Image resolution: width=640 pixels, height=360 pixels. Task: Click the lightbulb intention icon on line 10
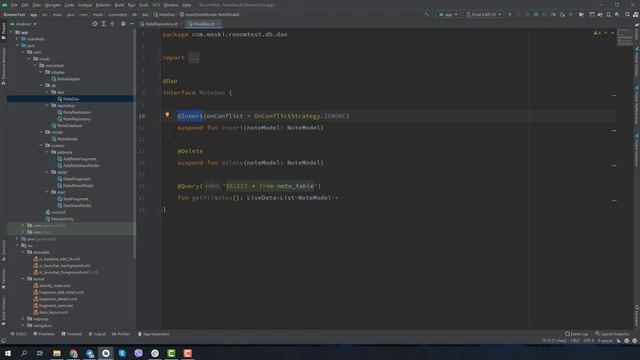tap(167, 115)
